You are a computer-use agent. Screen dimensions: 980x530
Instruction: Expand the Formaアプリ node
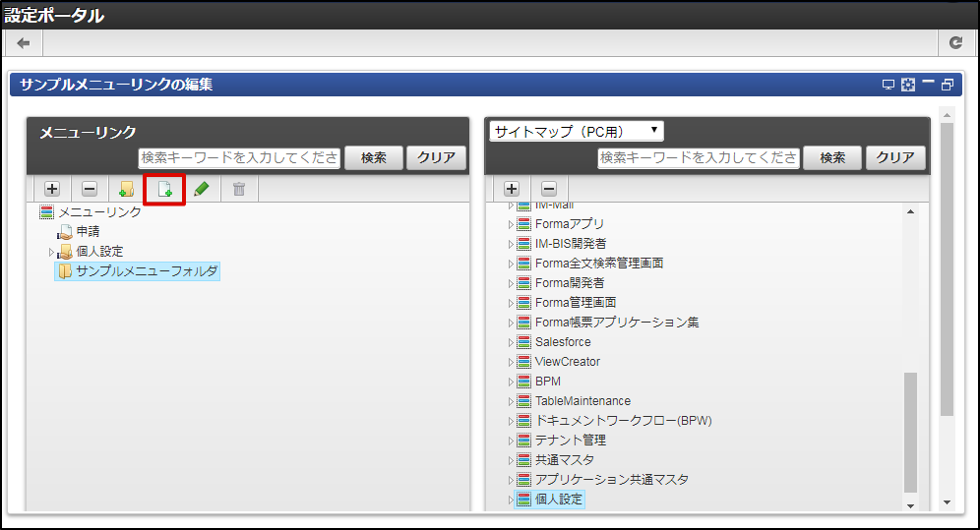click(511, 225)
